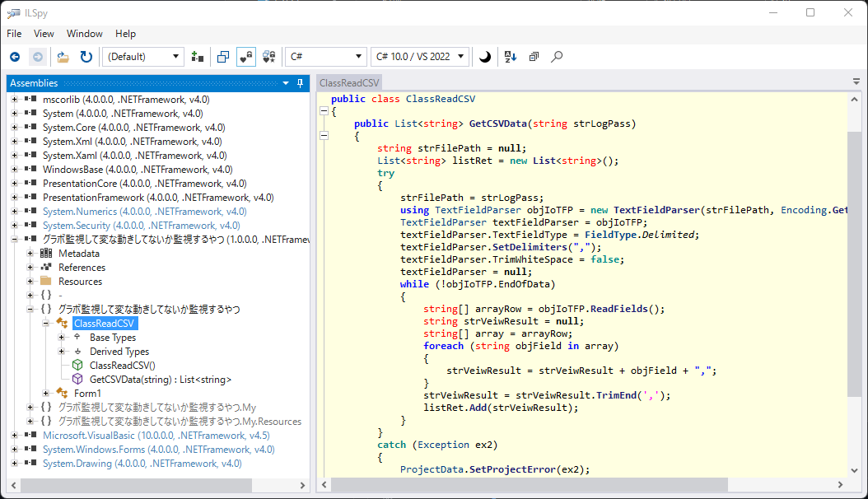Image resolution: width=868 pixels, height=499 pixels.
Task: Click the Back navigation arrow
Action: (15, 57)
